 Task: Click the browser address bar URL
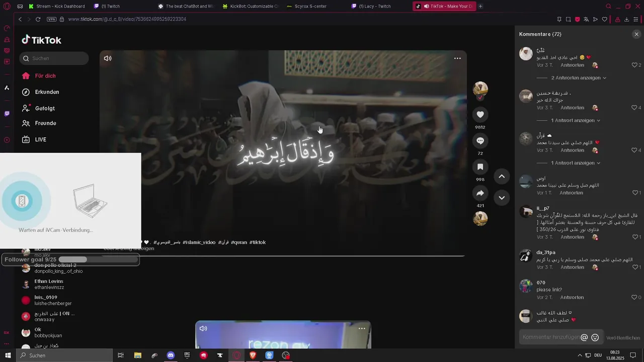[x=127, y=19]
